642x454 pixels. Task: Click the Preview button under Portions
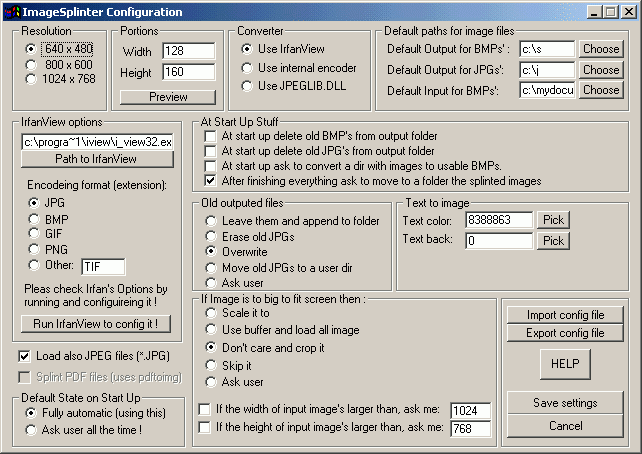pos(168,97)
